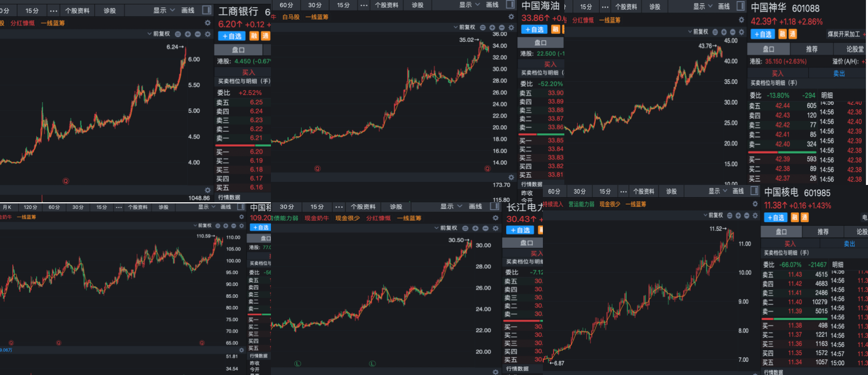Click the 融 badge under 中国核电 price
Screen dimensions: 868x375
pos(794,218)
